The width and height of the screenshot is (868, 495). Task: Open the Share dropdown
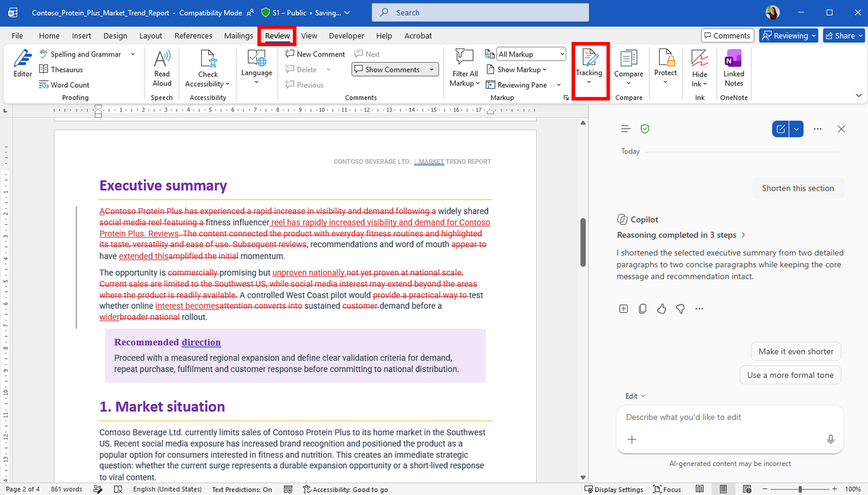pos(842,35)
